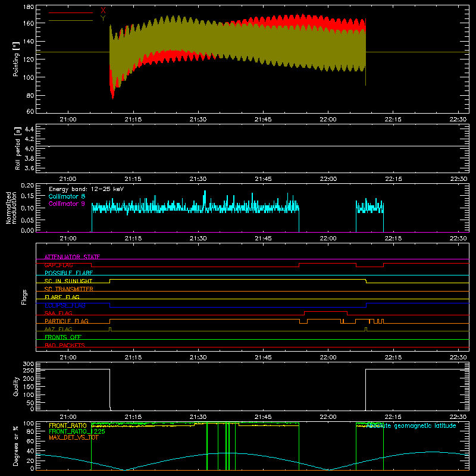Click the 0.10 tick on modulation axis
The height and width of the screenshot is (476, 476).
tap(27, 208)
